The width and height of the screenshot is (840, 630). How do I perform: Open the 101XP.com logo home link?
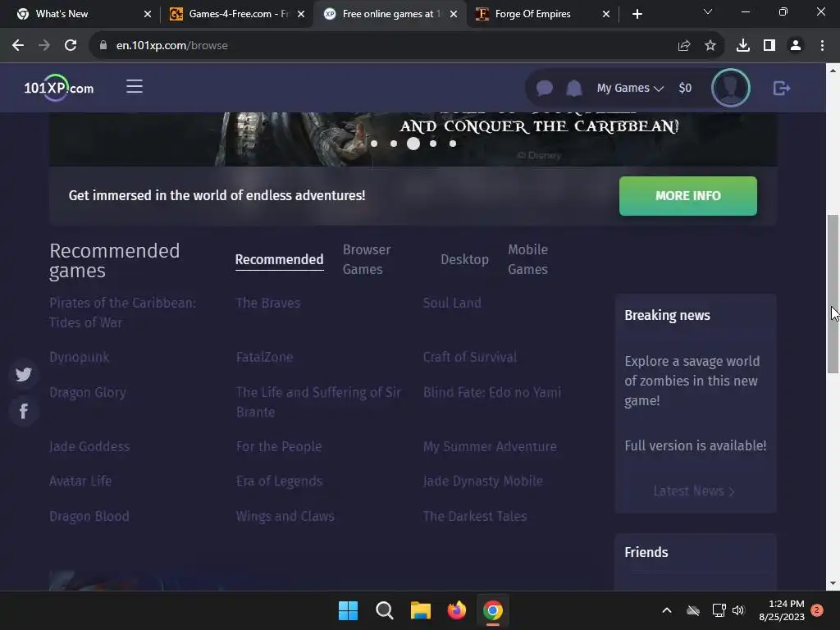click(x=59, y=87)
